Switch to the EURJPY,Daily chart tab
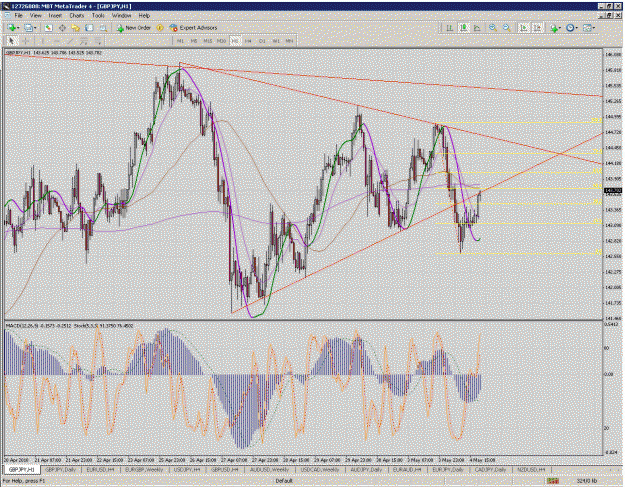The width and height of the screenshot is (625, 487). (x=448, y=470)
